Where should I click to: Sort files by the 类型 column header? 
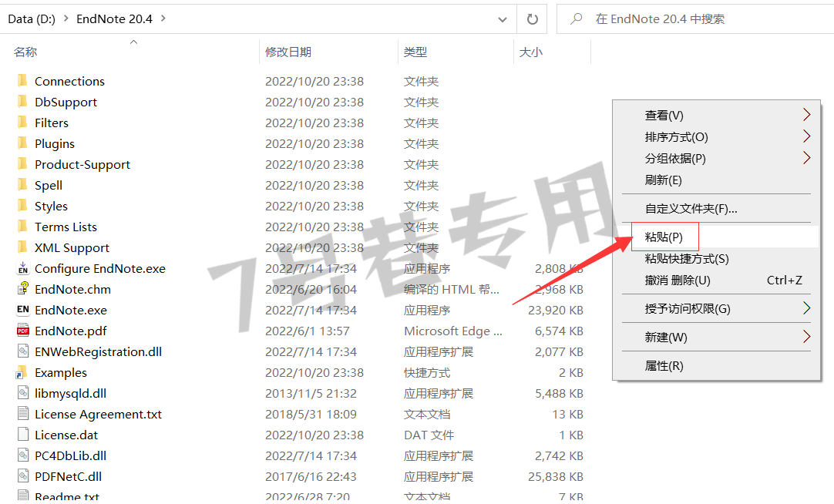pos(415,52)
